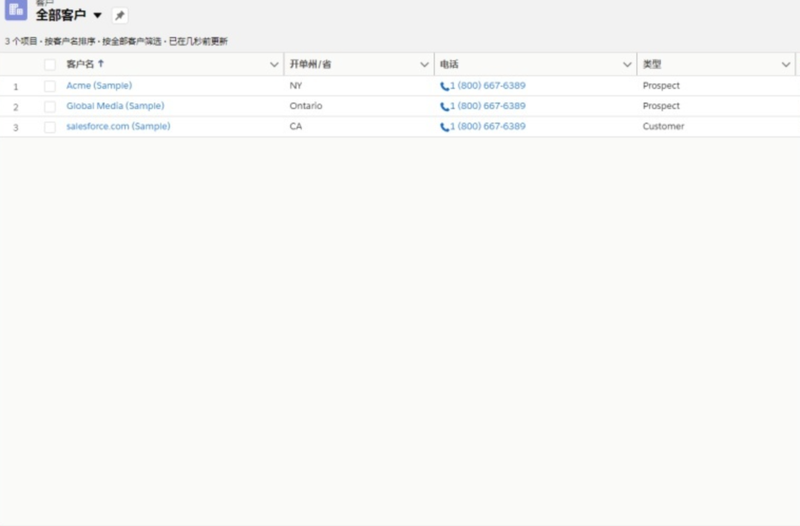Call the phone number for Acme (Sample)

(488, 85)
